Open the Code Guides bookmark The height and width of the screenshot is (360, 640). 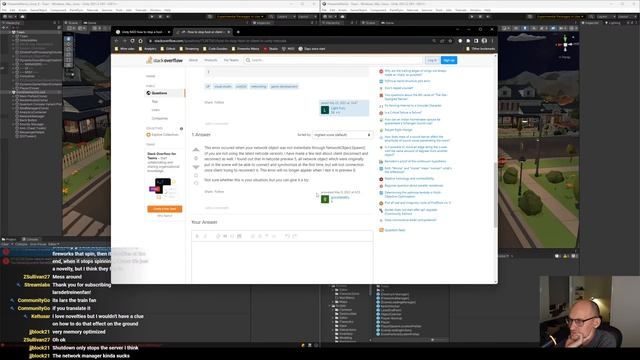tap(216, 49)
